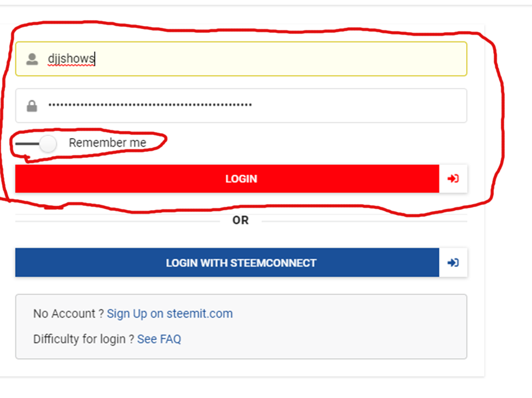
Task: Click LOGIN WITH STEEMCONNECT button
Action: click(x=228, y=263)
